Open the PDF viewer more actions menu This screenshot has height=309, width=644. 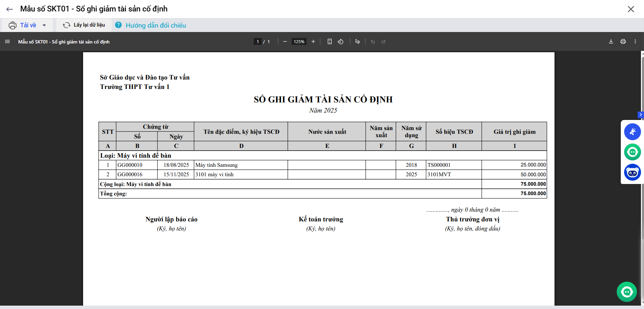pos(635,41)
